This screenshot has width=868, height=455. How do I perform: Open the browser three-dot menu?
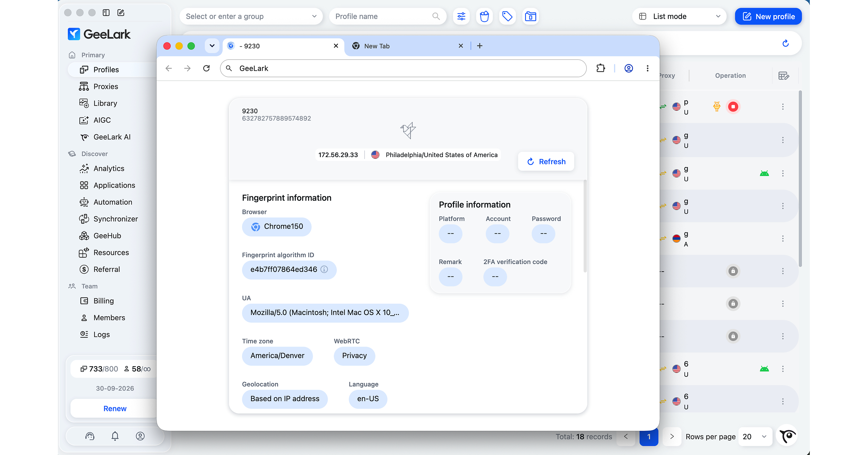click(x=648, y=69)
